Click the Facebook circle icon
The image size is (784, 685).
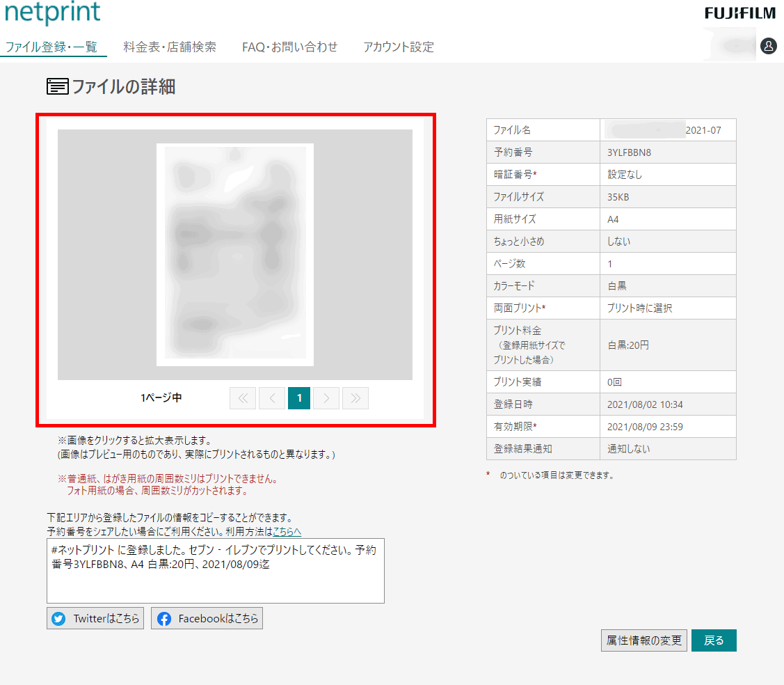pyautogui.click(x=164, y=617)
